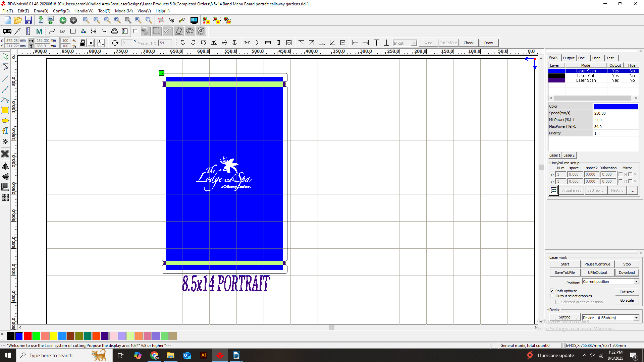This screenshot has width=644, height=362.
Task: Click the horizontal Mirror tool
Action: (5, 166)
